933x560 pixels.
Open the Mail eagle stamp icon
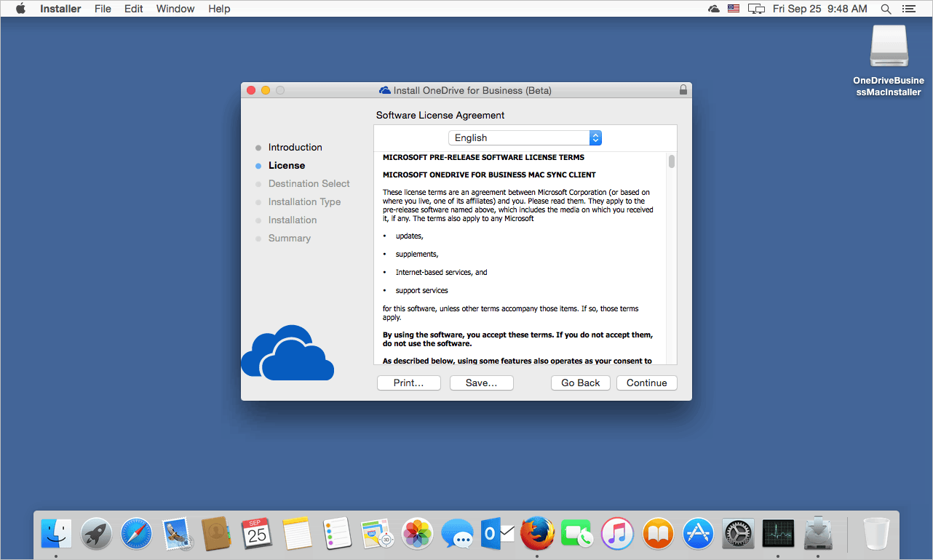pyautogui.click(x=176, y=534)
